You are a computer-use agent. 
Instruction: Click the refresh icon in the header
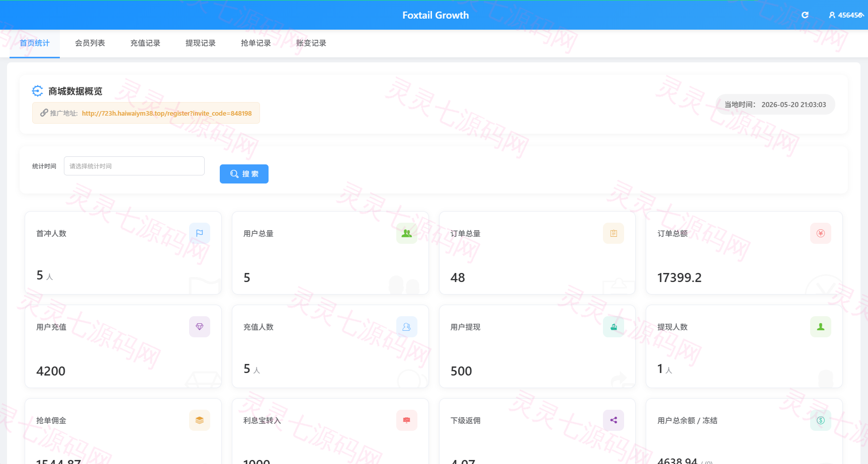click(805, 15)
